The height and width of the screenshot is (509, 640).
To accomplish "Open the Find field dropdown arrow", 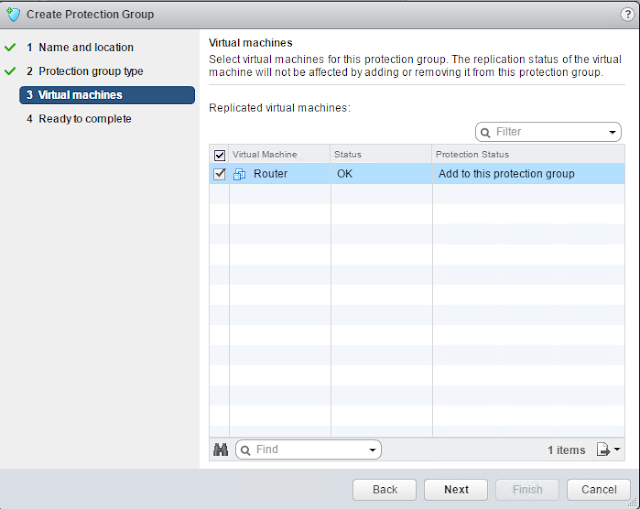I will (372, 450).
